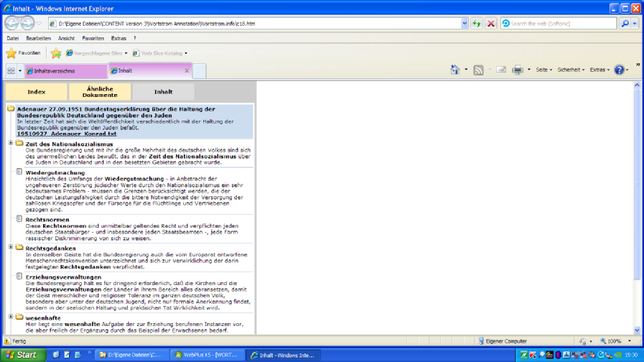Switch to D:\Eigene Dateien taskbar window

(132, 355)
